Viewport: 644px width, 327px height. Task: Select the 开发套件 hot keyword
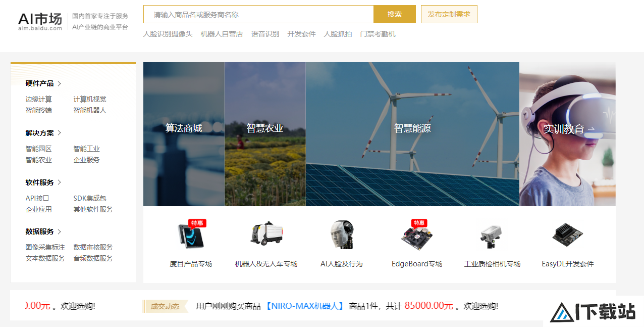click(x=301, y=34)
